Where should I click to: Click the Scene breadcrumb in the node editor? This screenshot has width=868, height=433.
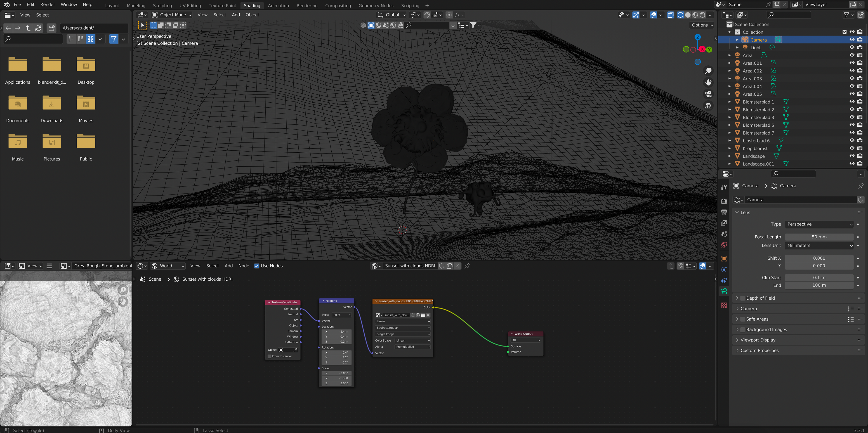[x=155, y=279]
